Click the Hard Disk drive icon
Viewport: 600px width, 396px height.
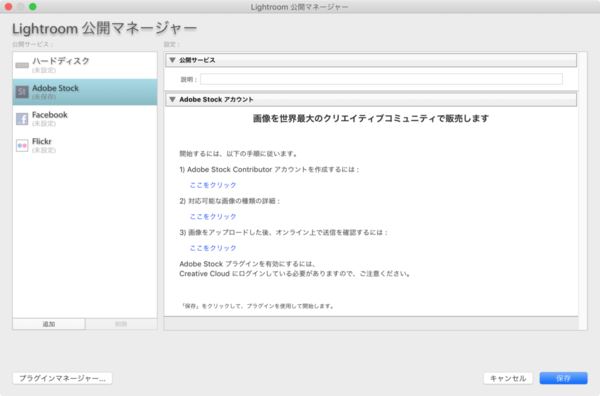(22, 65)
